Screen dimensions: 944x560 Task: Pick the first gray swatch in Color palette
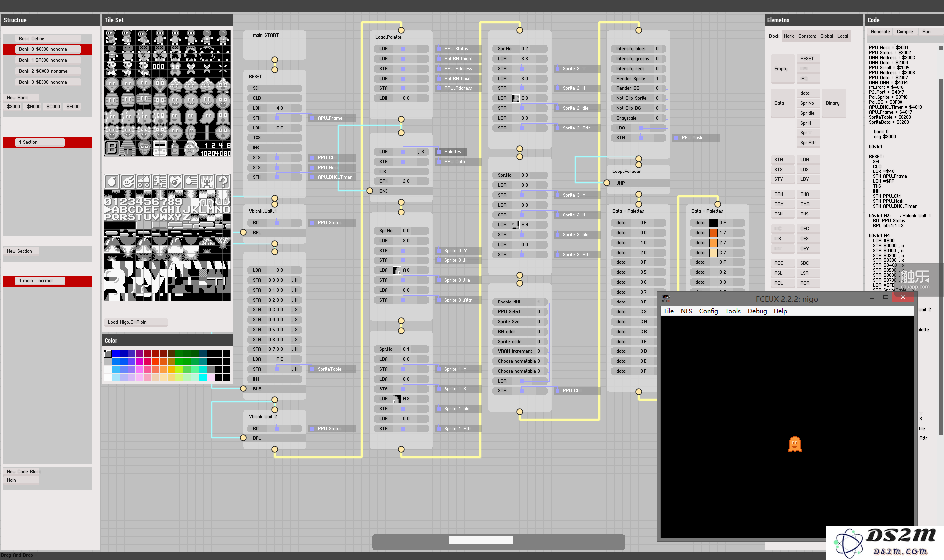pos(108,354)
